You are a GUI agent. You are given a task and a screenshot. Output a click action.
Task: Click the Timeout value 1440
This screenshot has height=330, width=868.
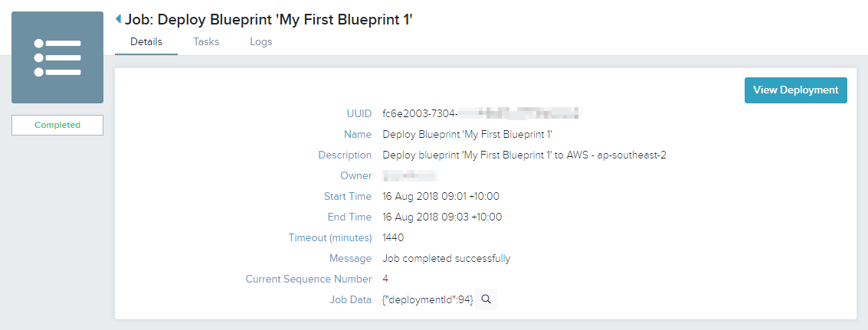[x=393, y=237]
